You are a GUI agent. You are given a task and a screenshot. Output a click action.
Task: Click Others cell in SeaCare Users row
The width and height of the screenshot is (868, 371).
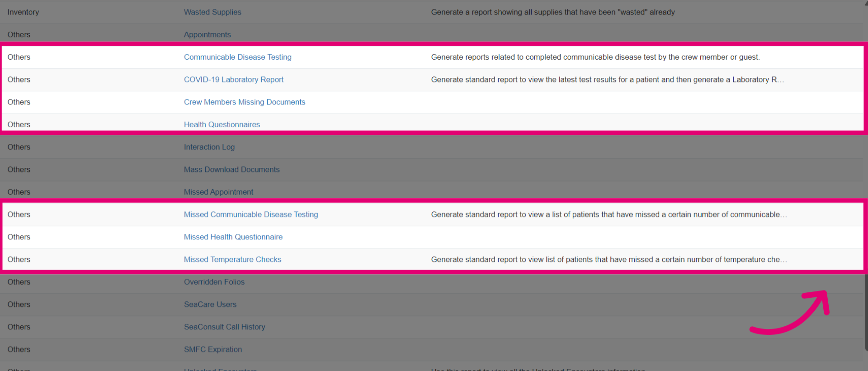19,304
